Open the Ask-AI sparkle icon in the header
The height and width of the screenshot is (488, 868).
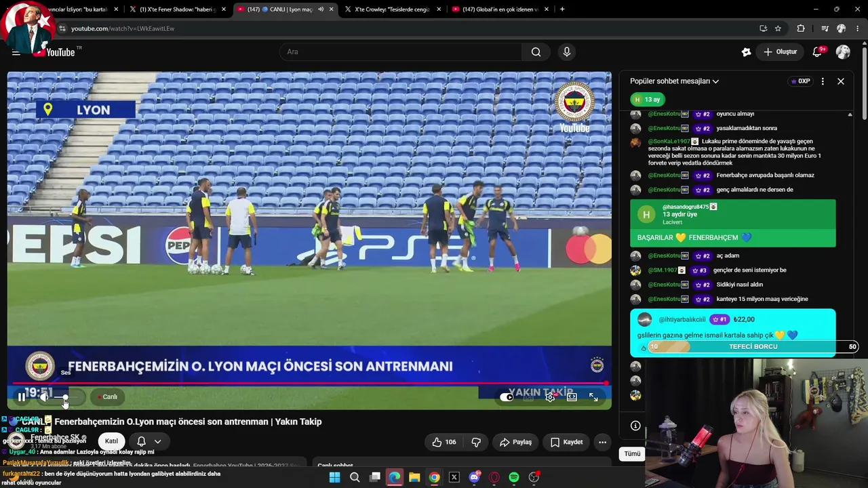(x=746, y=52)
